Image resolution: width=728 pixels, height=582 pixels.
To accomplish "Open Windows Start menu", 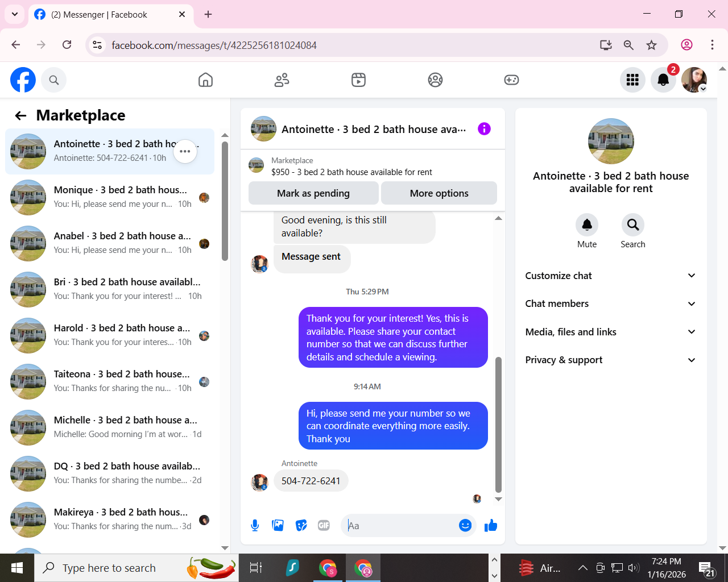I will (x=17, y=568).
